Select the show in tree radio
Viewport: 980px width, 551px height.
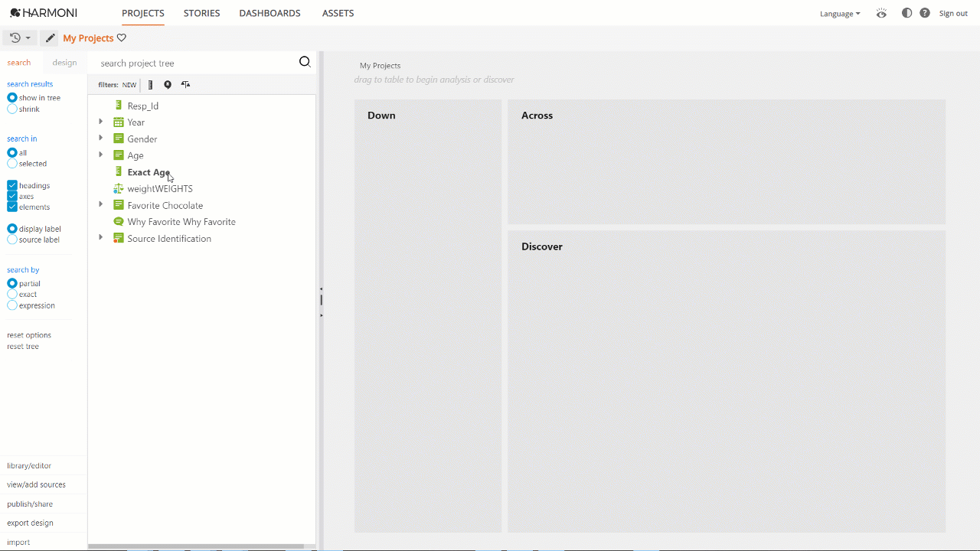pyautogui.click(x=12, y=98)
